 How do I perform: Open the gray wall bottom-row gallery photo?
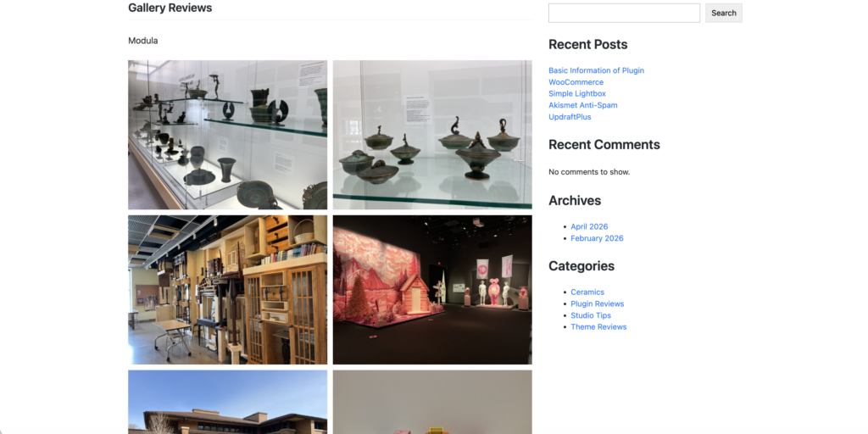click(432, 402)
